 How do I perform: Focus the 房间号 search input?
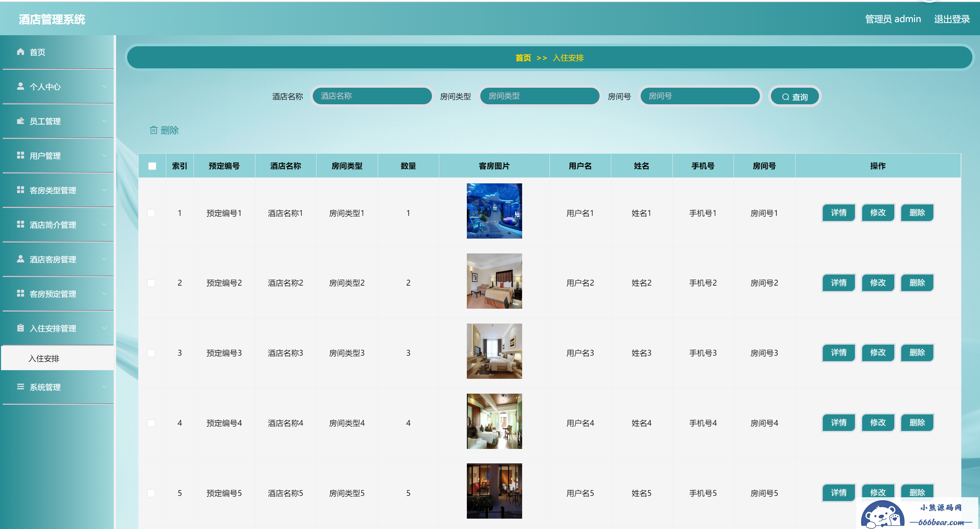click(700, 96)
